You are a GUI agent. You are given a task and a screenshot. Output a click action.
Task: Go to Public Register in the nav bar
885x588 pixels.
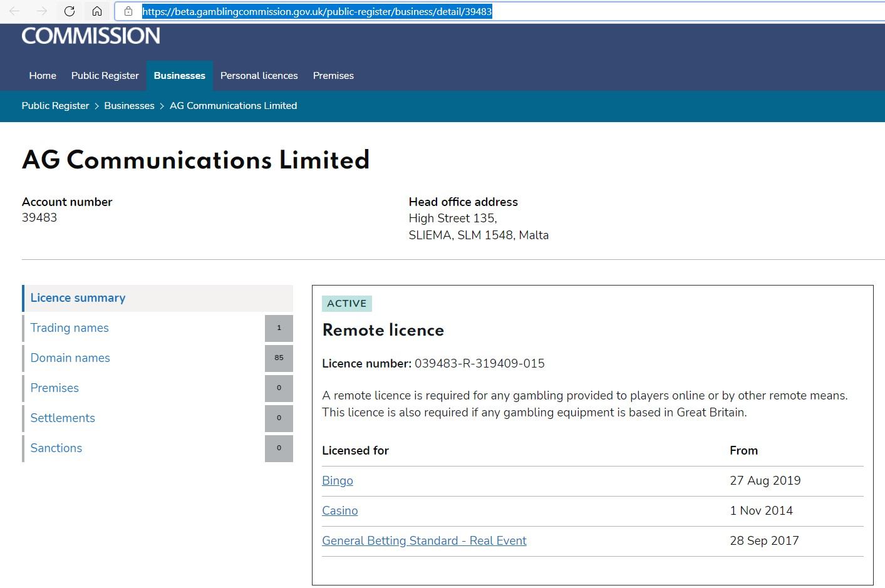click(105, 76)
